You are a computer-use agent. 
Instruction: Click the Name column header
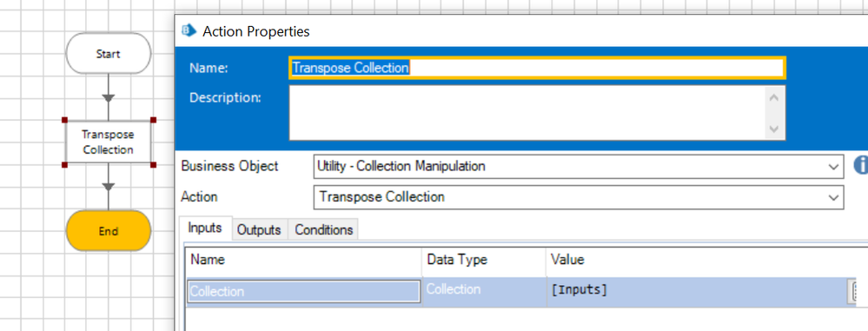(304, 260)
